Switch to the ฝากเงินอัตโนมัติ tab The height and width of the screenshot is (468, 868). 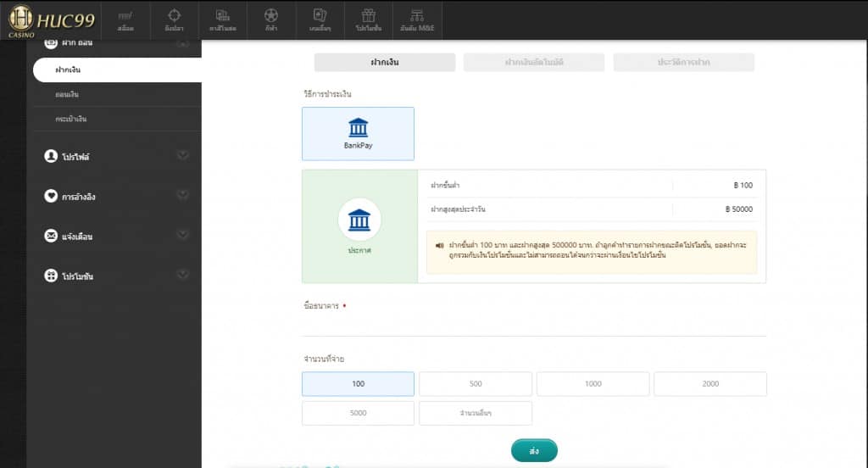click(x=534, y=62)
